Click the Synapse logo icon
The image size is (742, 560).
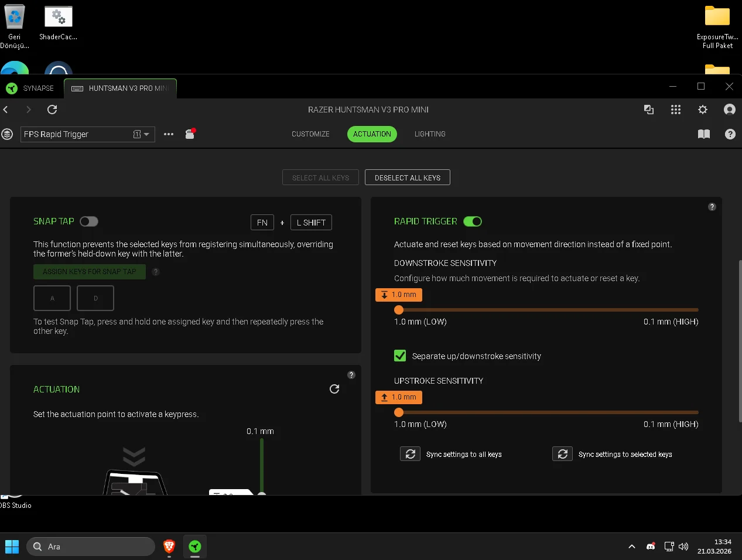[12, 88]
